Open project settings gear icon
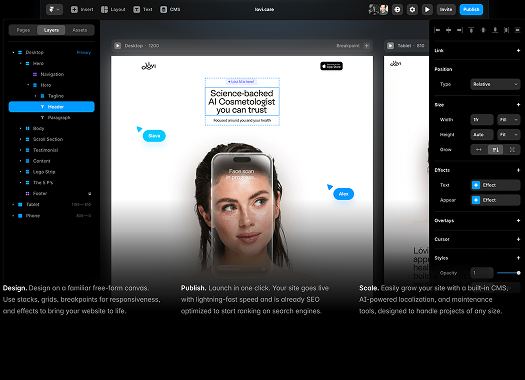Viewport: 525px width, 380px height. (x=412, y=9)
